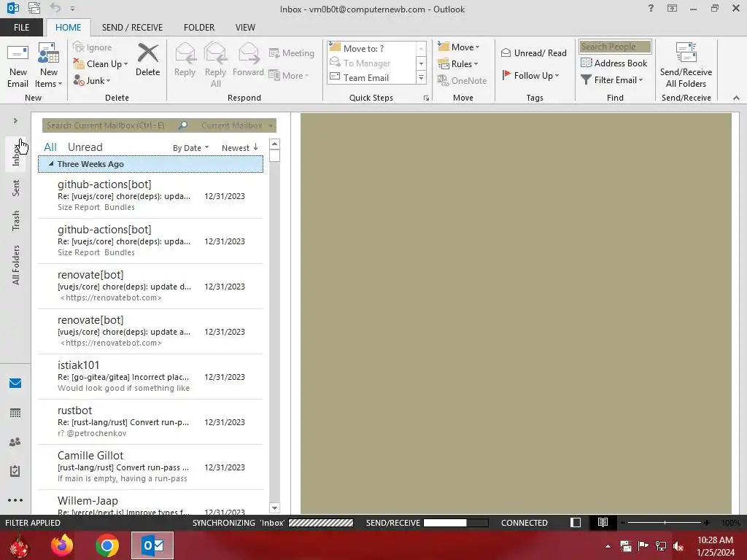
Task: Expand Quick Steps gallery
Action: tap(421, 77)
